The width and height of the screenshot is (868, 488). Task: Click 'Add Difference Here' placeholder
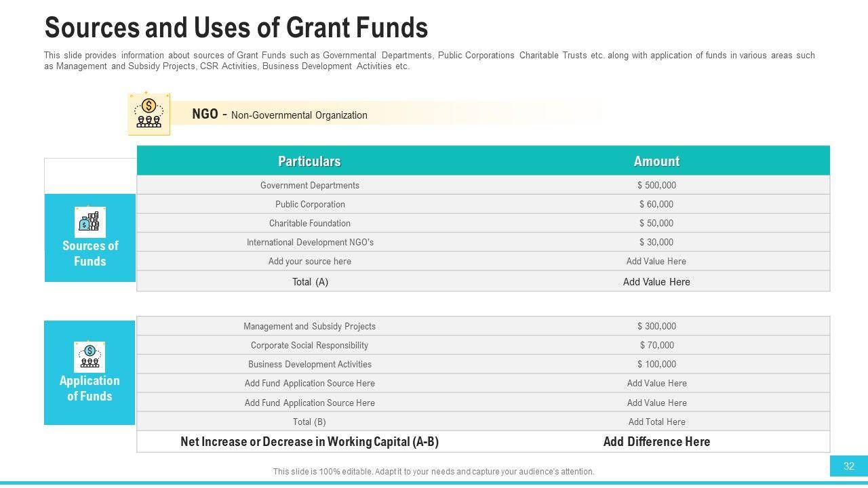tap(656, 442)
